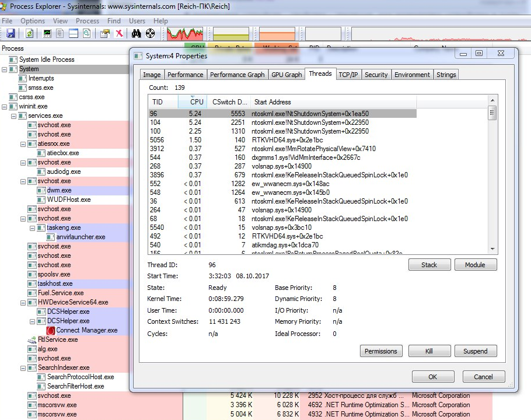Switch to the TCP/IP tab

coord(348,75)
